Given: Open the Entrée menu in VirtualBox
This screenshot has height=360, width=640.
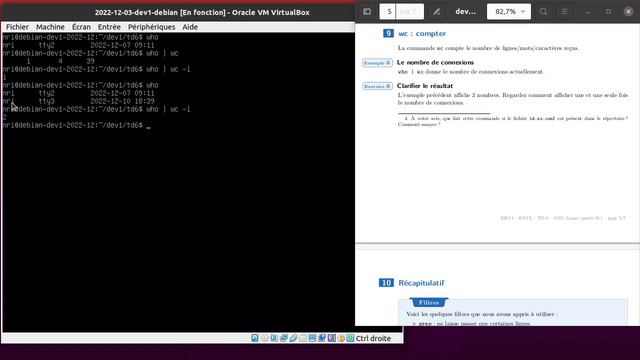Looking at the screenshot, I should click(x=109, y=27).
